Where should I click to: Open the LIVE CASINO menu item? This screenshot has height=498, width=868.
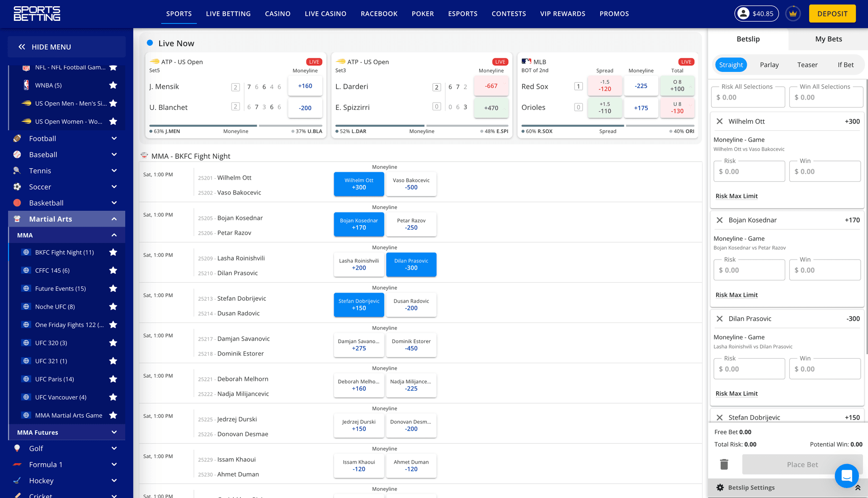[x=325, y=14]
